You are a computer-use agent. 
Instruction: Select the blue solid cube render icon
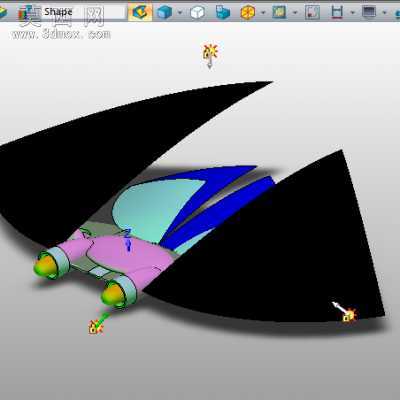tap(164, 13)
